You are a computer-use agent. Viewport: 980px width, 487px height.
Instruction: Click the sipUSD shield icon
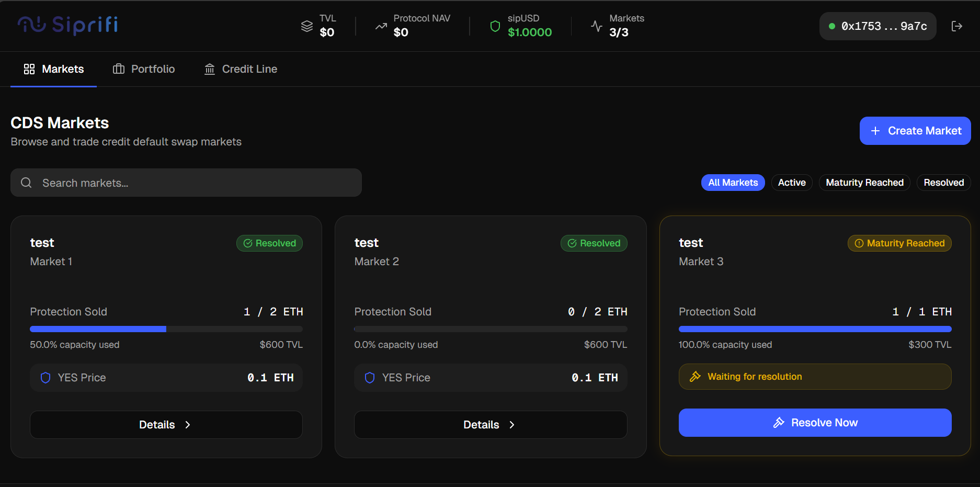(495, 26)
